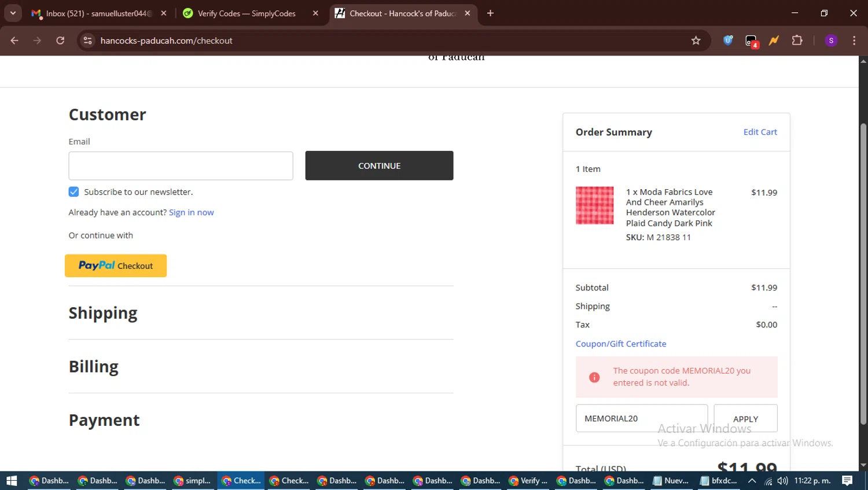
Task: Uncheck Subscribe to our newsletter
Action: coord(73,191)
